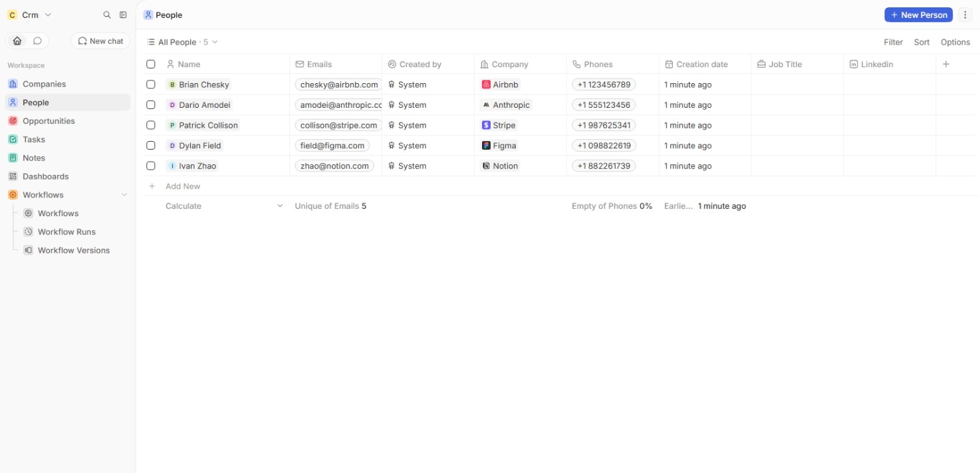
Task: Open the All People view dropdown
Action: (x=182, y=42)
